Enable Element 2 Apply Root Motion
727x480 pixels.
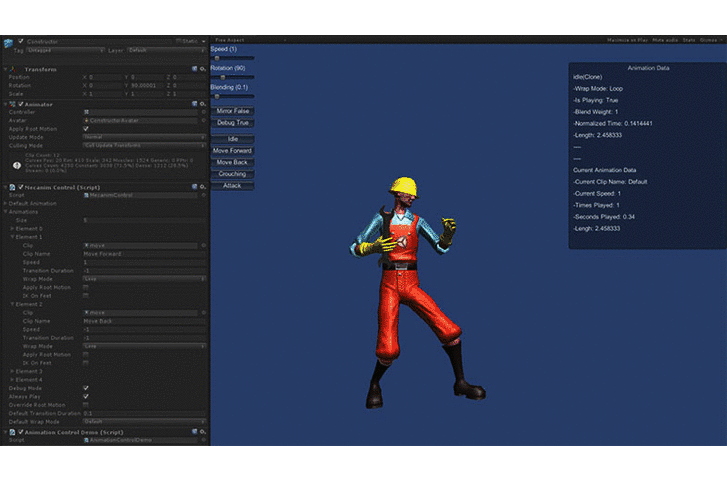(x=86, y=355)
